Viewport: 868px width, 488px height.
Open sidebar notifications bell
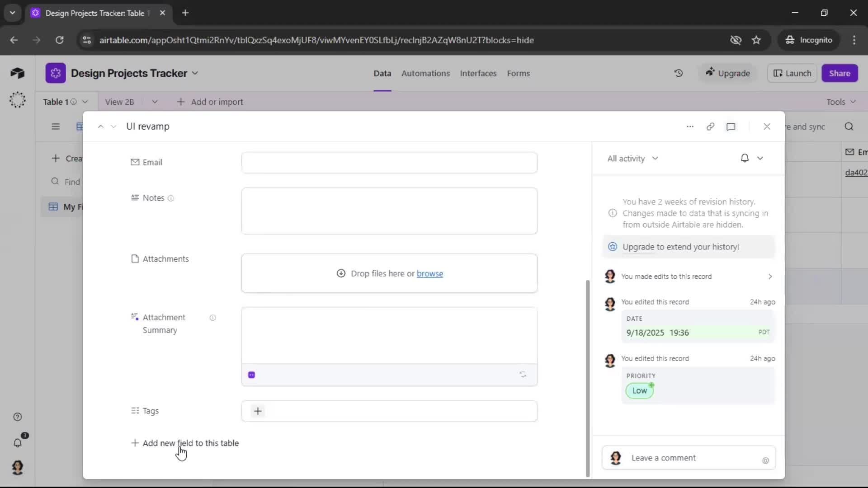click(18, 443)
